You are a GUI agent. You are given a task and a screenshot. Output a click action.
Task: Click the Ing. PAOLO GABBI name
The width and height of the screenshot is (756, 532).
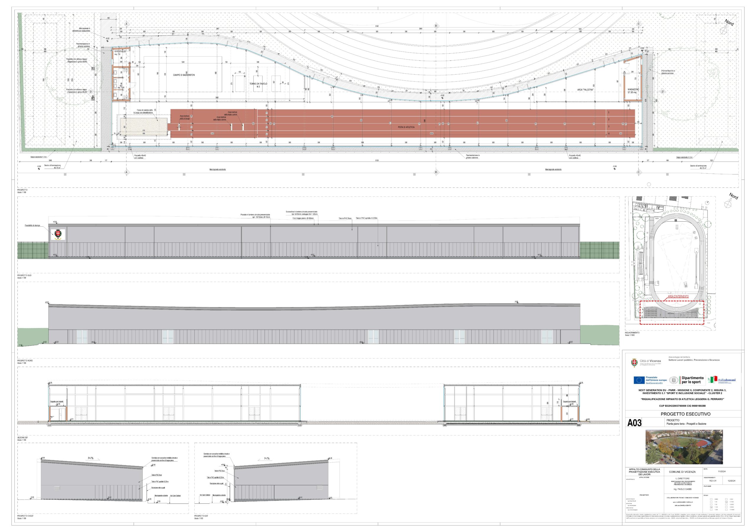pos(683,489)
